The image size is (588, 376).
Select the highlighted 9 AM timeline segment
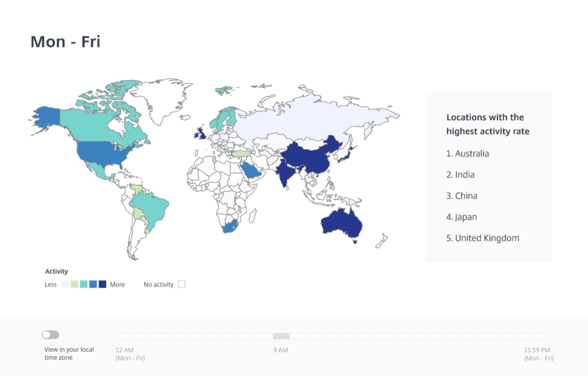[x=281, y=336]
